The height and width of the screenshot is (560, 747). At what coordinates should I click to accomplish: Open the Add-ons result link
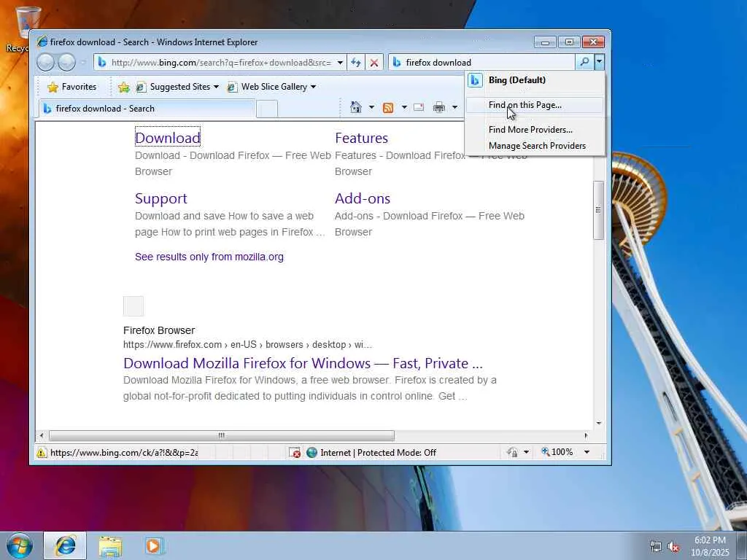click(363, 198)
